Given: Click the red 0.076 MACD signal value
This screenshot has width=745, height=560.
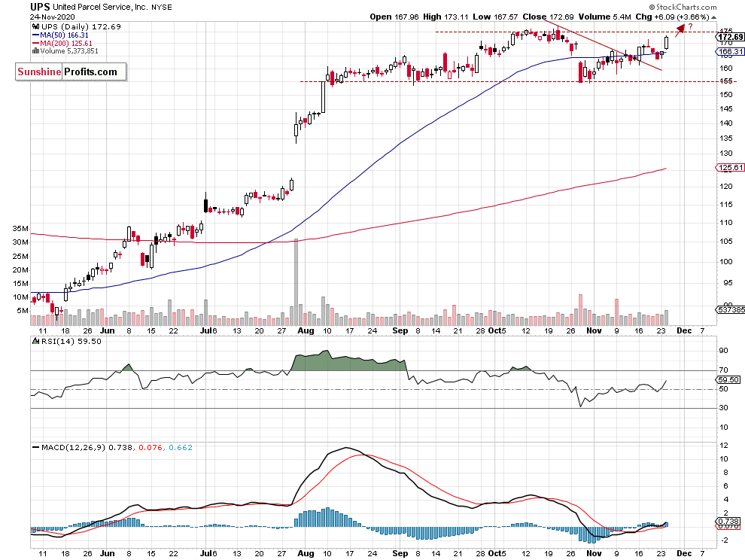Looking at the screenshot, I should tap(151, 447).
